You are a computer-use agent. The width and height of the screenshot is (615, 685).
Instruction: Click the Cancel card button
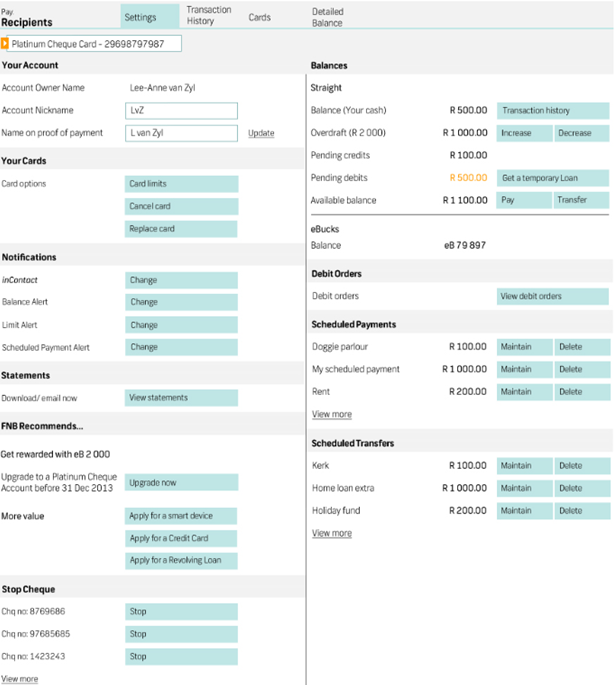point(181,206)
